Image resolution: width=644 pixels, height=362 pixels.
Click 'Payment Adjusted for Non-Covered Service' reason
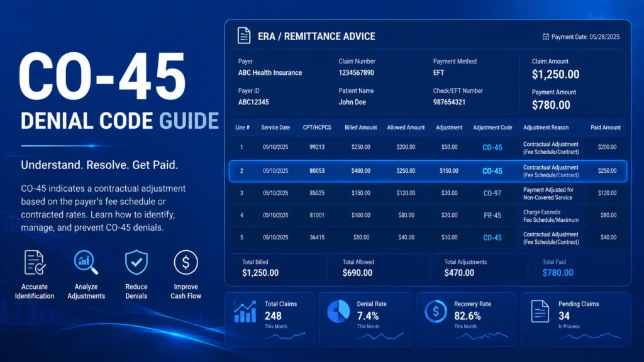pyautogui.click(x=548, y=194)
